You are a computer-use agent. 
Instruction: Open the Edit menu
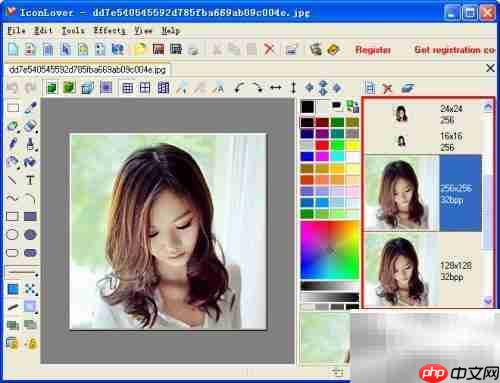(x=43, y=31)
